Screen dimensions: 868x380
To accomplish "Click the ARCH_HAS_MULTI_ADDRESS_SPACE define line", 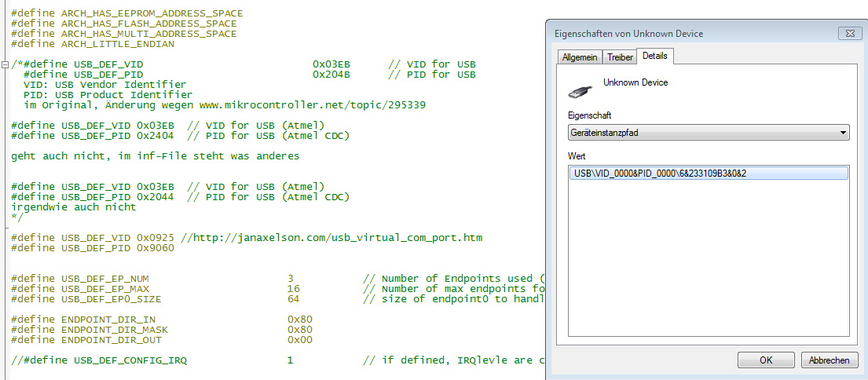I will pos(124,34).
